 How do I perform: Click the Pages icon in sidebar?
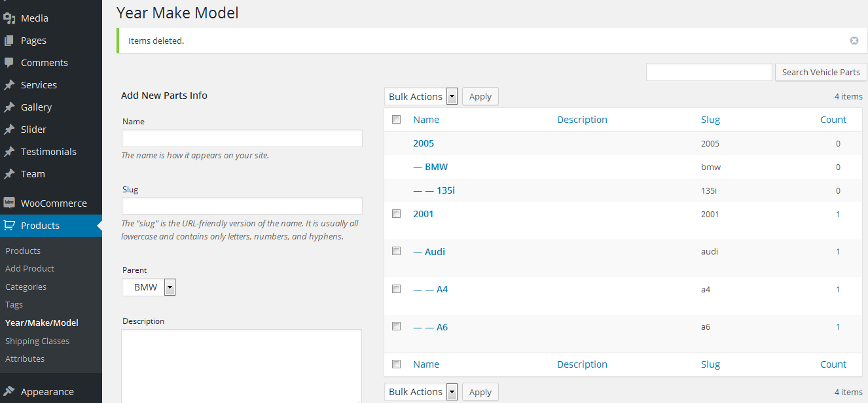pos(9,41)
